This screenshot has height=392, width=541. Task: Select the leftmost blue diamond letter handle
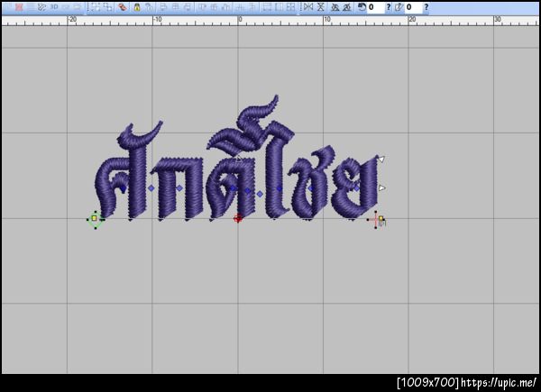point(124,188)
